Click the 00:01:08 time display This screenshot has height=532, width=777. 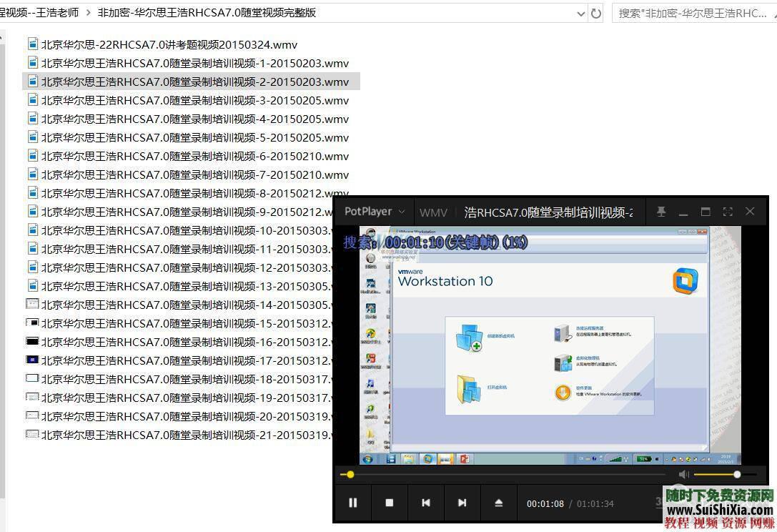click(x=545, y=503)
